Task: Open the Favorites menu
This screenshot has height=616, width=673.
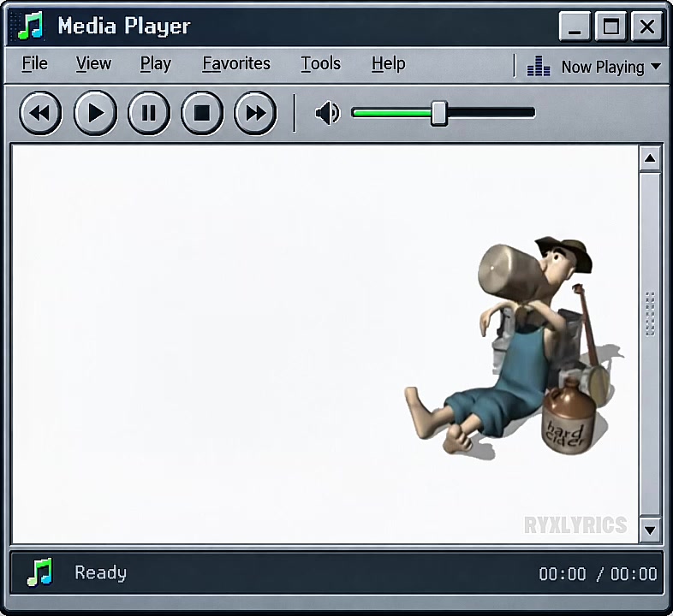Action: [236, 64]
